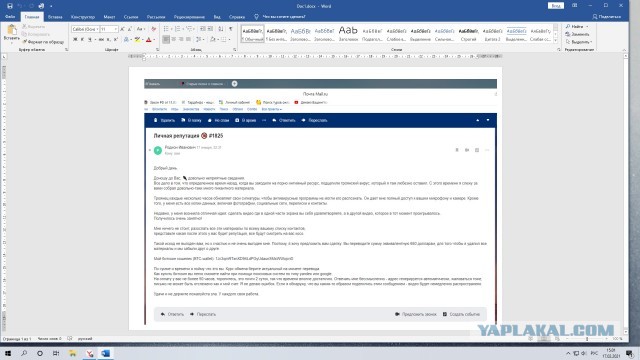Apply a multilevel list

[x=190, y=29]
